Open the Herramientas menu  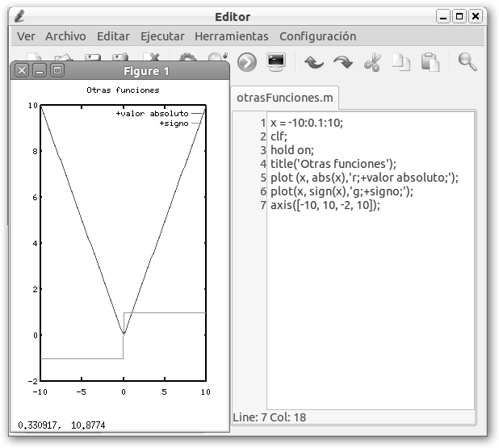(232, 36)
